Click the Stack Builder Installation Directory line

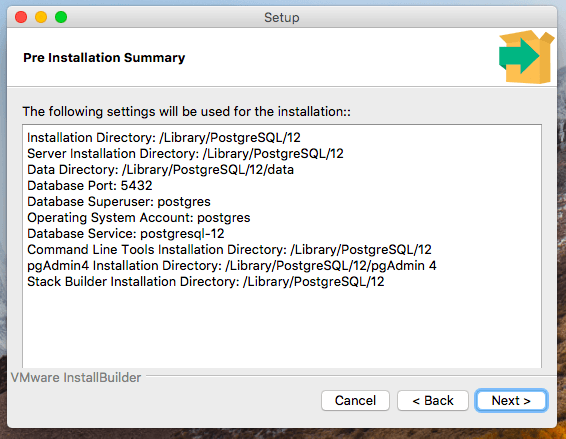click(206, 282)
